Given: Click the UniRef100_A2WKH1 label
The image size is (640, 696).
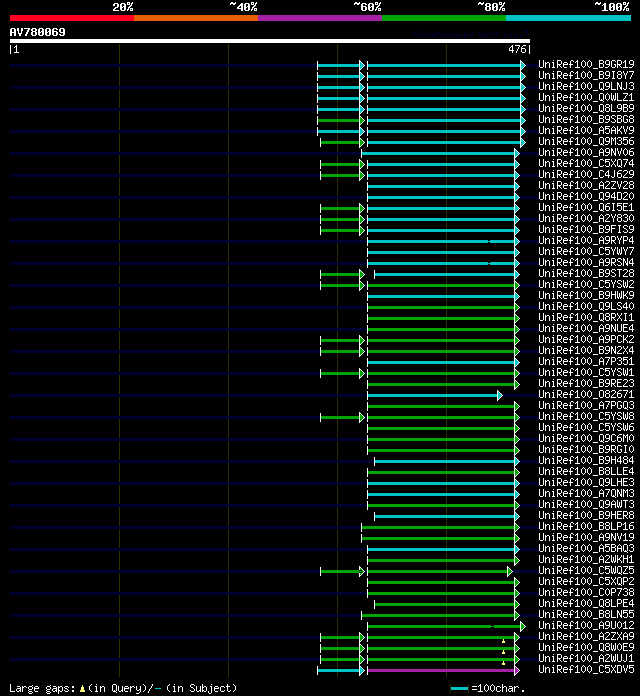Looking at the screenshot, I should coord(586,560).
